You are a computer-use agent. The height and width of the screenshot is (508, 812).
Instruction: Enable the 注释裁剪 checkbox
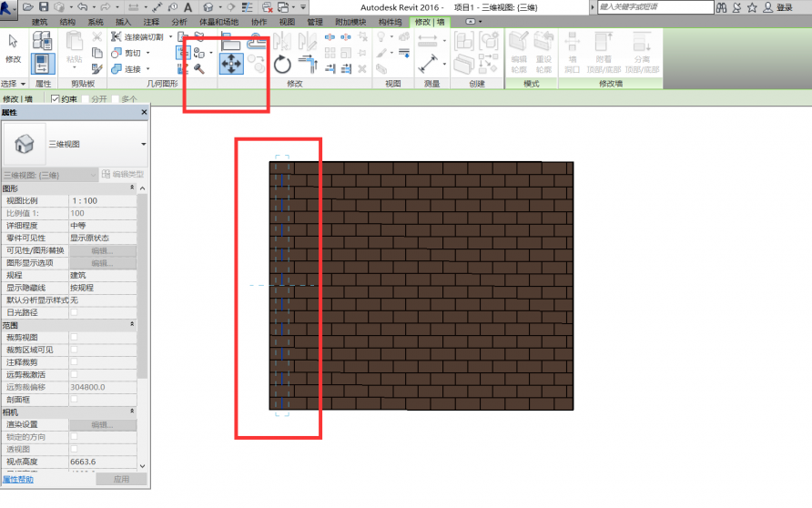(x=74, y=362)
